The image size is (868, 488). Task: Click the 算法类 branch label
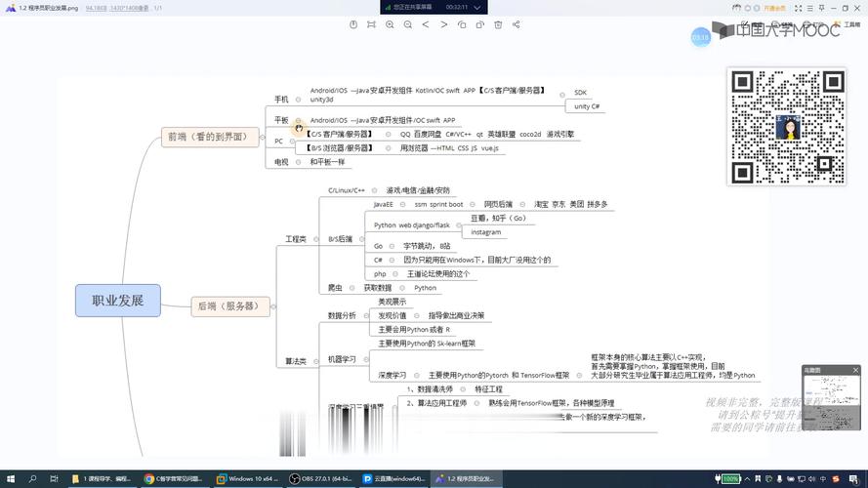click(296, 361)
